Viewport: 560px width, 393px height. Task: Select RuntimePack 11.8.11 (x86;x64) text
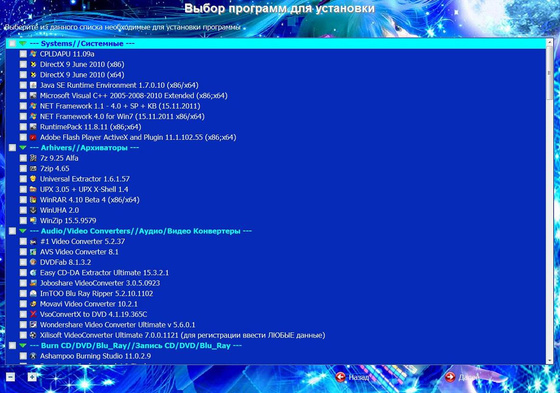[x=90, y=127]
